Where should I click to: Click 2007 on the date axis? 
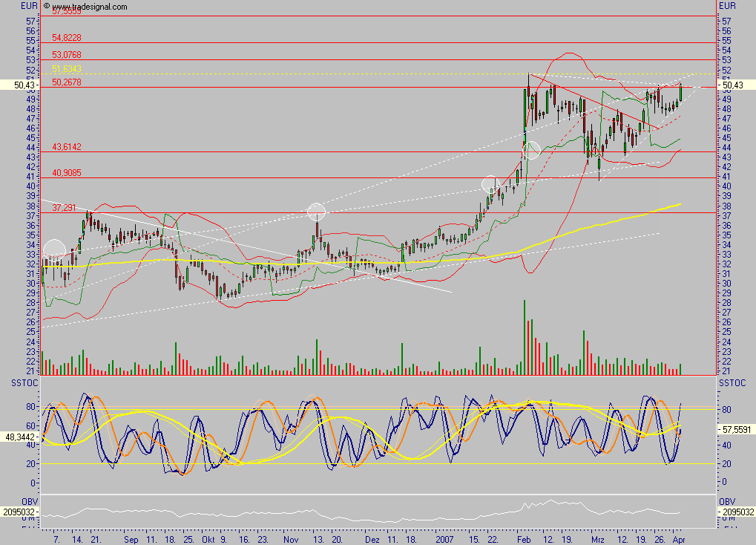(444, 539)
